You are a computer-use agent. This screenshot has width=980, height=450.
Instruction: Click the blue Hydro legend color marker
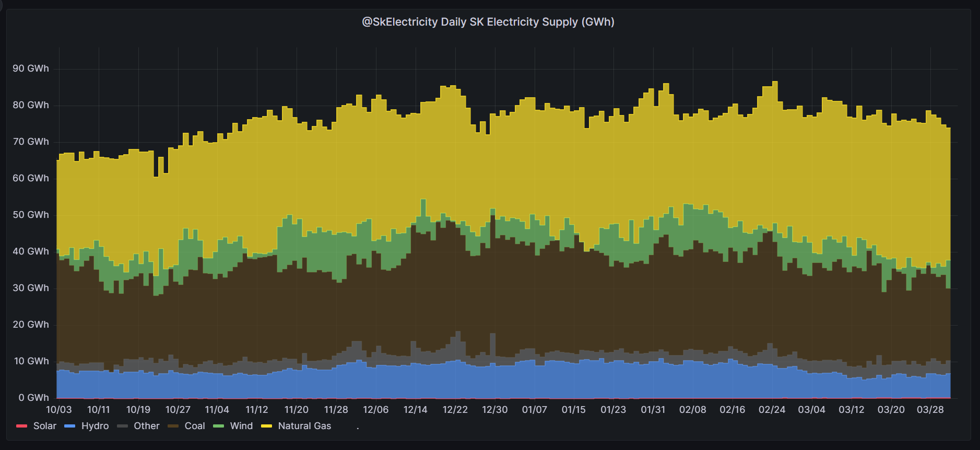tap(69, 426)
